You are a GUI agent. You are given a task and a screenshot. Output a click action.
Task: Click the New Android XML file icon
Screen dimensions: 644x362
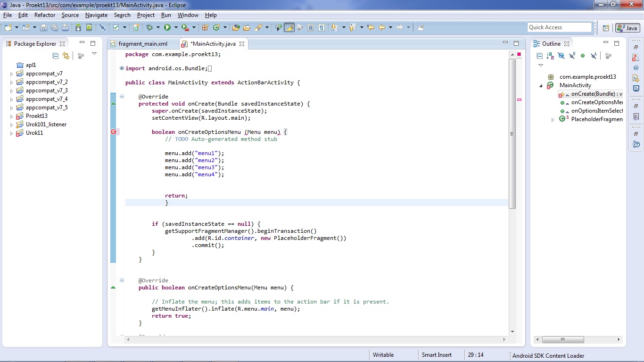(x=136, y=28)
